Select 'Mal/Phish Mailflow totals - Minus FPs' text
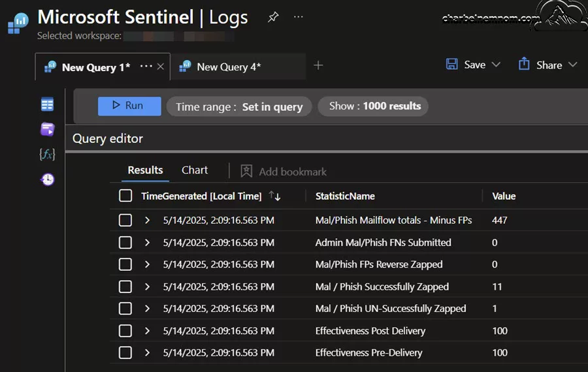The width and height of the screenshot is (588, 372). click(393, 221)
